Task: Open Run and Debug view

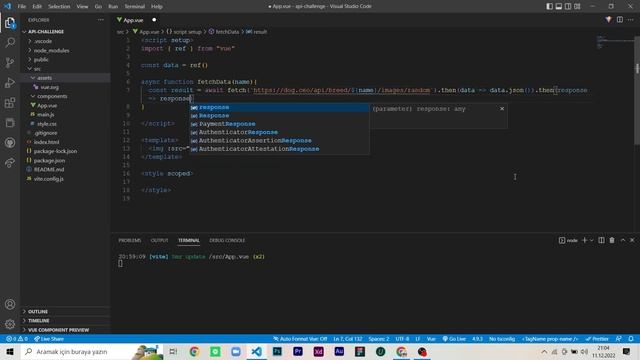Action: [x=10, y=82]
